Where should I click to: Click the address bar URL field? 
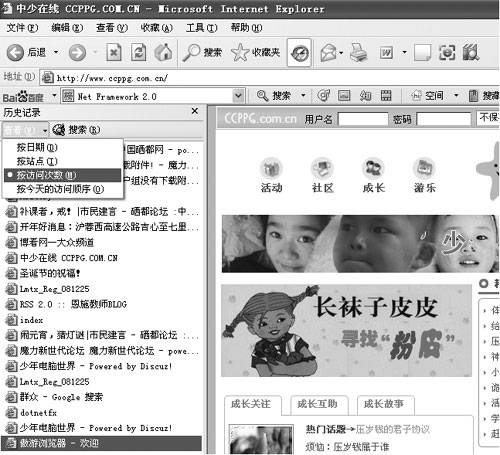pyautogui.click(x=270, y=78)
